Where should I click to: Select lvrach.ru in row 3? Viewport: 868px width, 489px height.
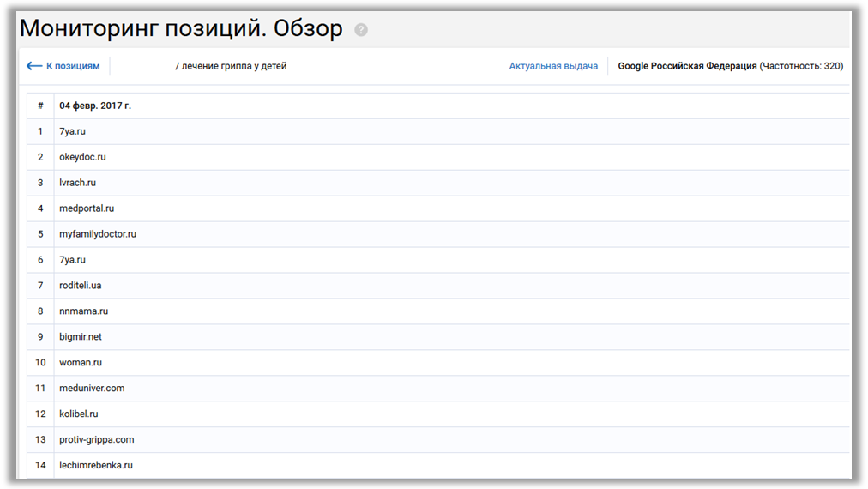77,183
